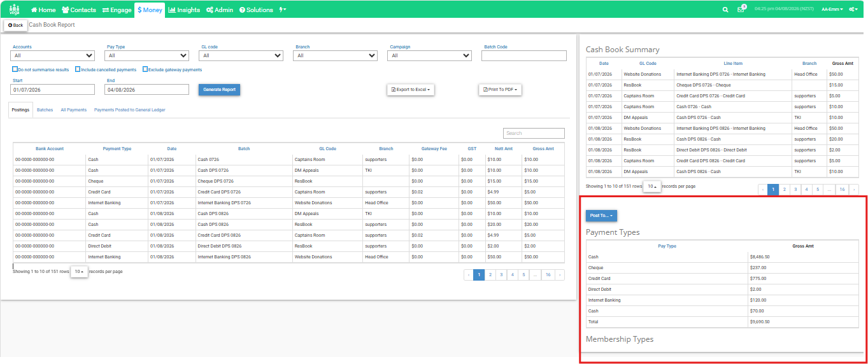This screenshot has height=364, width=868.
Task: Go to page 2 of postings table
Action: 490,275
